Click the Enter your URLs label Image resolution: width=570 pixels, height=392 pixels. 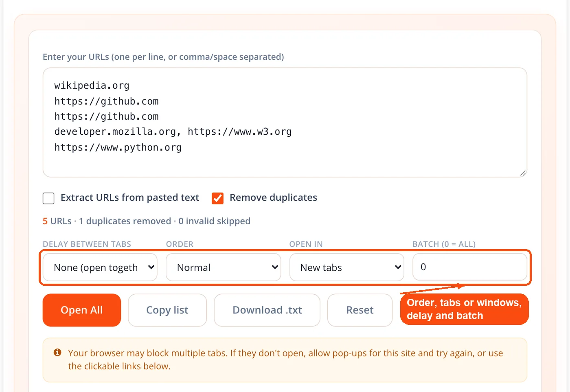pos(163,57)
